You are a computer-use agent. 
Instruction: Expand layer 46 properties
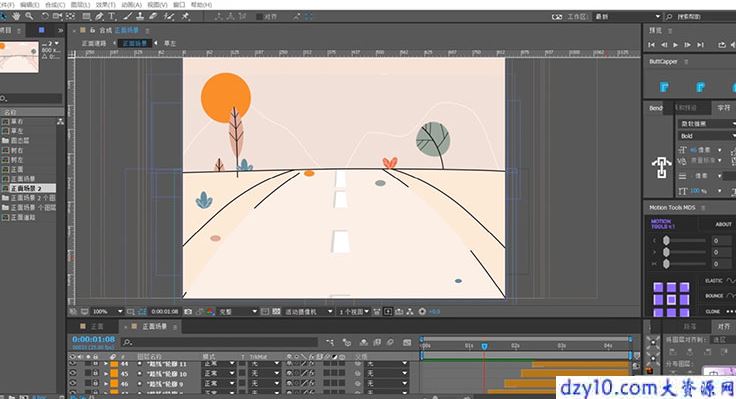point(106,384)
